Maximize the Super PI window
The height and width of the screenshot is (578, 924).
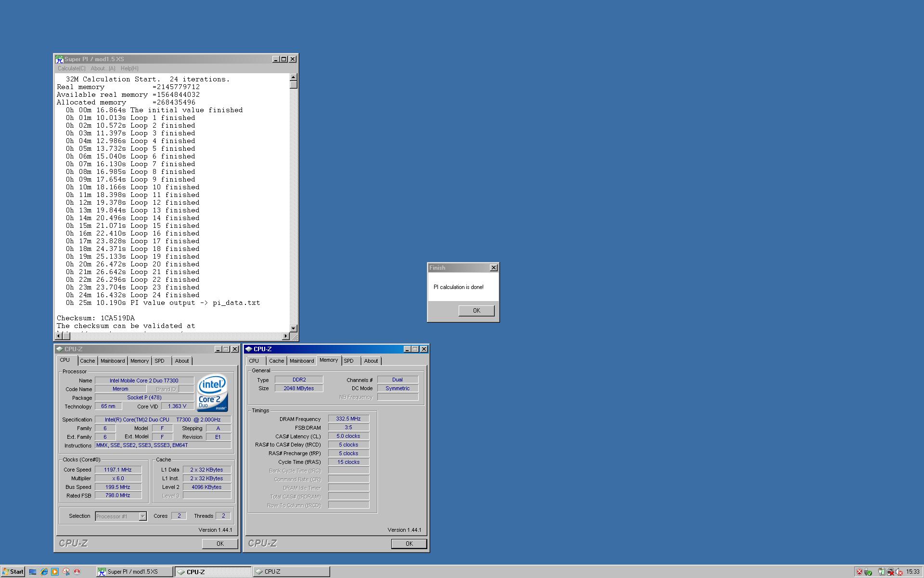284,59
